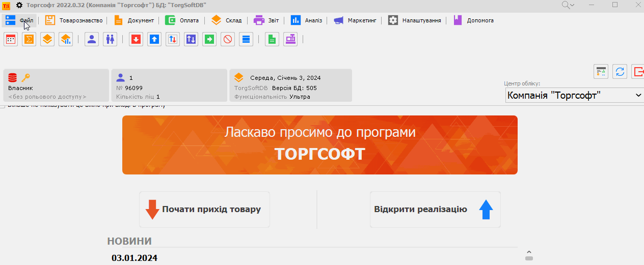Click the red exit door icon
Screen dimensions: 644x265
(x=638, y=72)
